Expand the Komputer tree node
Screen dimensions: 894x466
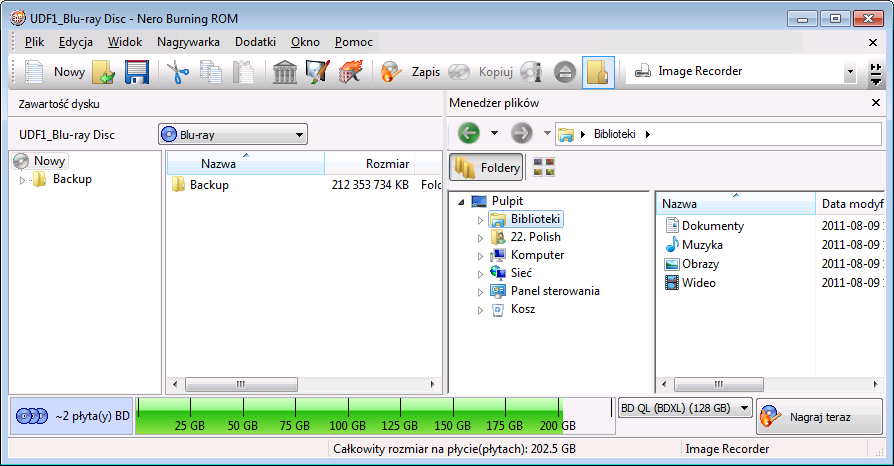pyautogui.click(x=480, y=256)
